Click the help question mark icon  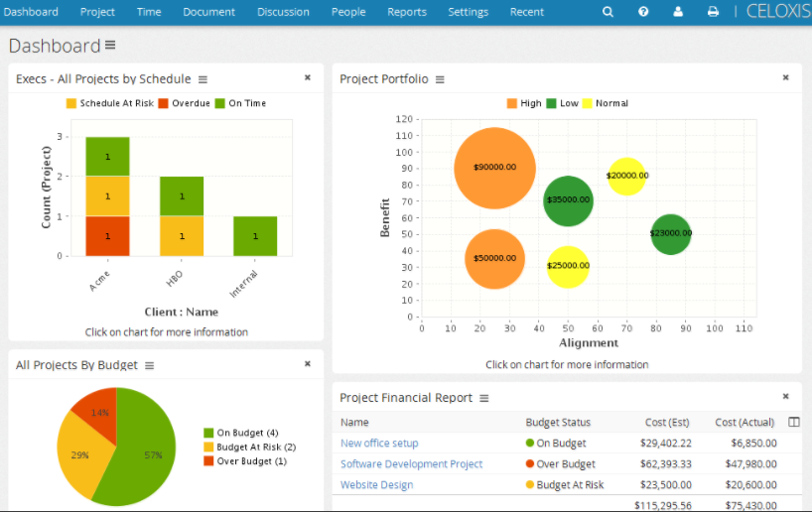[x=642, y=11]
